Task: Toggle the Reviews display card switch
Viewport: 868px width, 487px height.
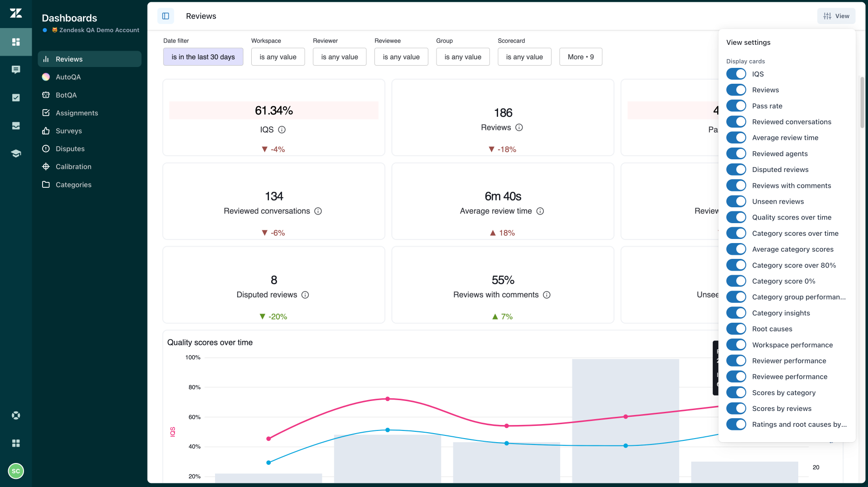Action: pos(736,90)
